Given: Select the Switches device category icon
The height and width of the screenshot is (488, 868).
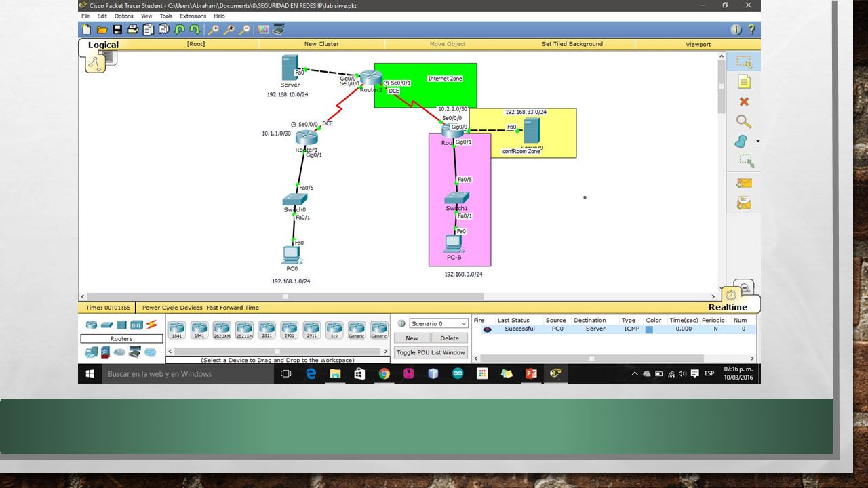Looking at the screenshot, I should pyautogui.click(x=106, y=325).
